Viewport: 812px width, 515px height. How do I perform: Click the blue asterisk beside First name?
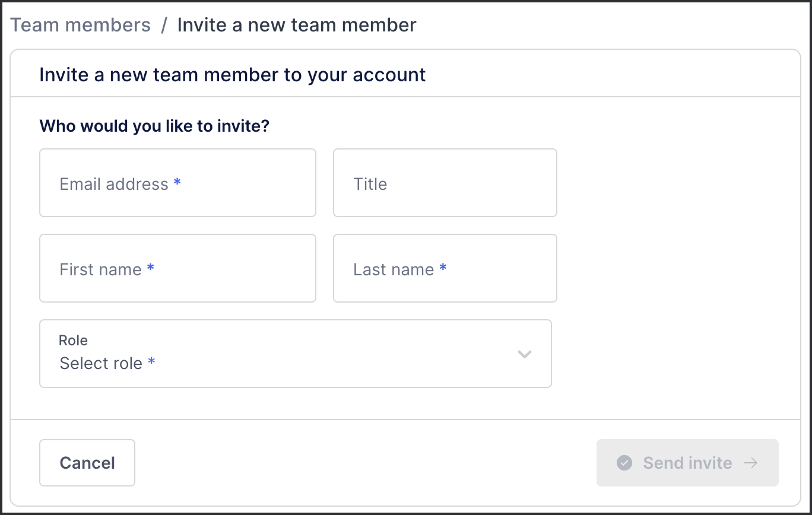(150, 268)
